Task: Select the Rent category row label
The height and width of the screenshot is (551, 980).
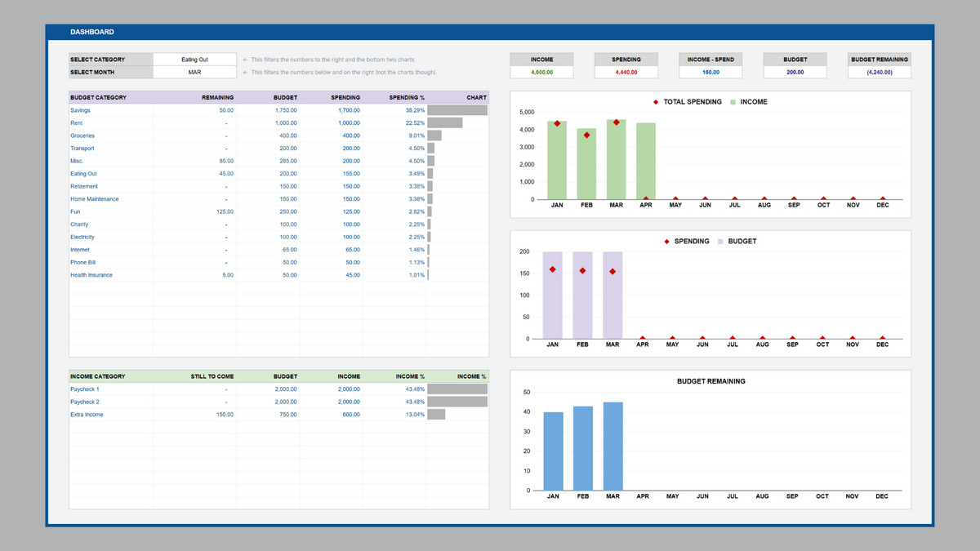Action: (x=76, y=123)
